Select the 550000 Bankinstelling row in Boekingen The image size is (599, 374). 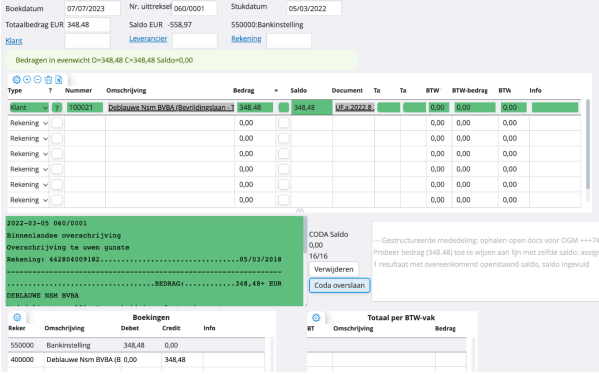click(x=136, y=345)
